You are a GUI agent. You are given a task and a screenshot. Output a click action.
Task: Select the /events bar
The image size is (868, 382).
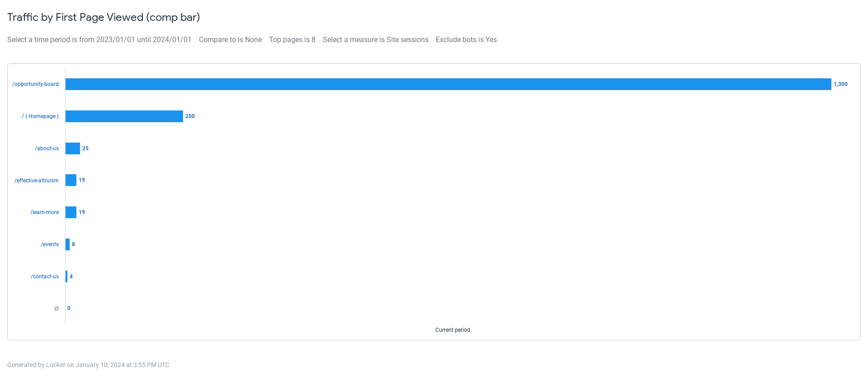click(68, 244)
